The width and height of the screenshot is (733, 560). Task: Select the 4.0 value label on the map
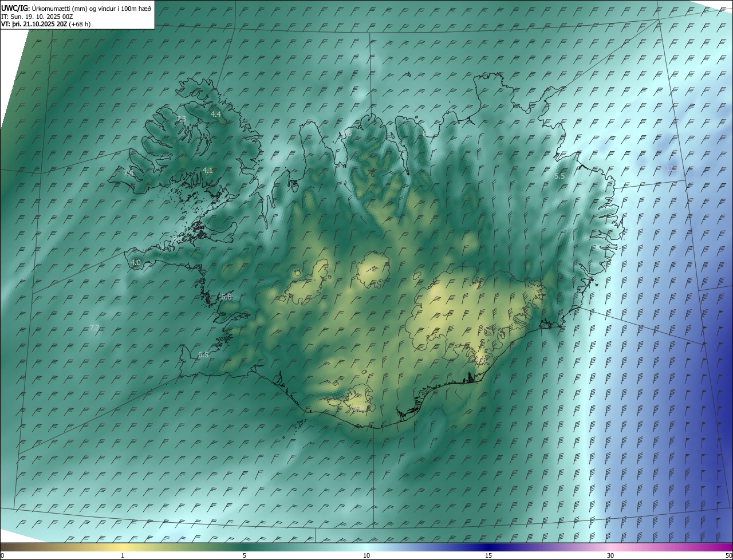136,263
